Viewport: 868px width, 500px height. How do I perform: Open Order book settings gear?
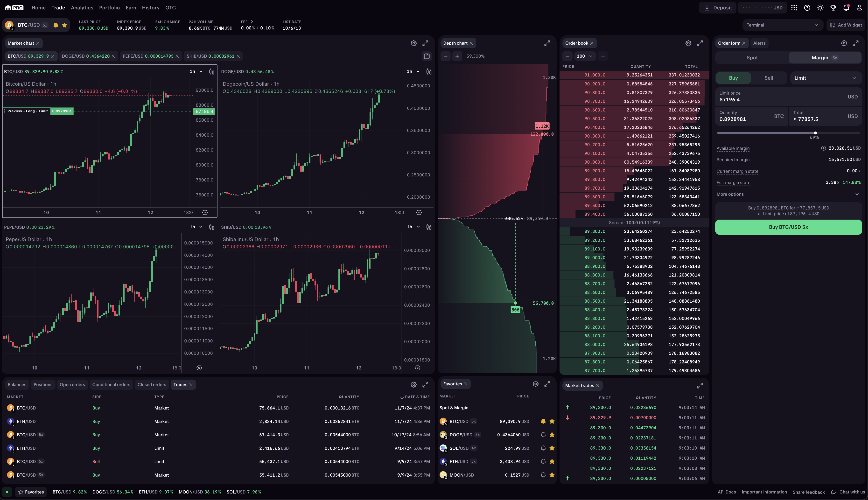(x=688, y=43)
